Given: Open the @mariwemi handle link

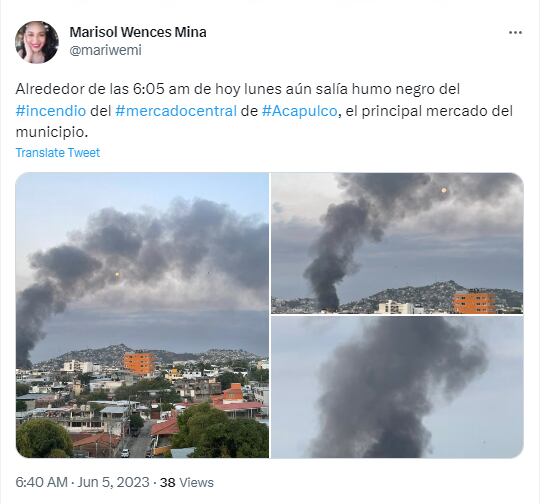Looking at the screenshot, I should point(106,50).
